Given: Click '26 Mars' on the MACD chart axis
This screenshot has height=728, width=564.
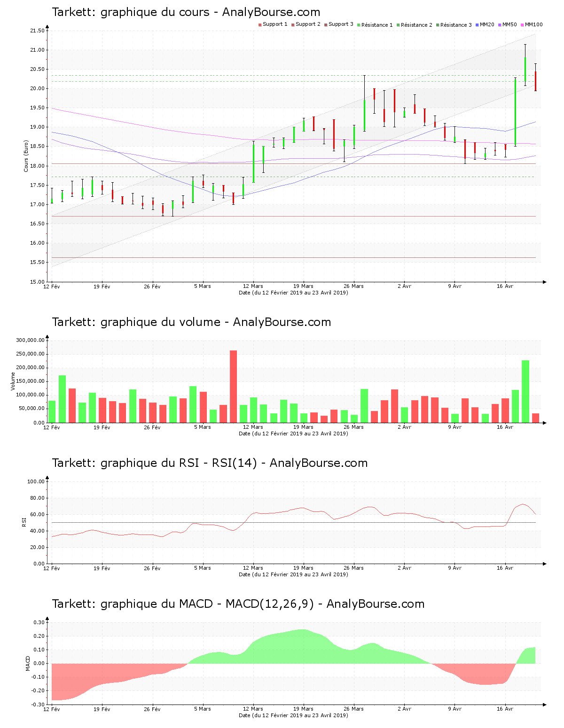Looking at the screenshot, I should pos(353,709).
